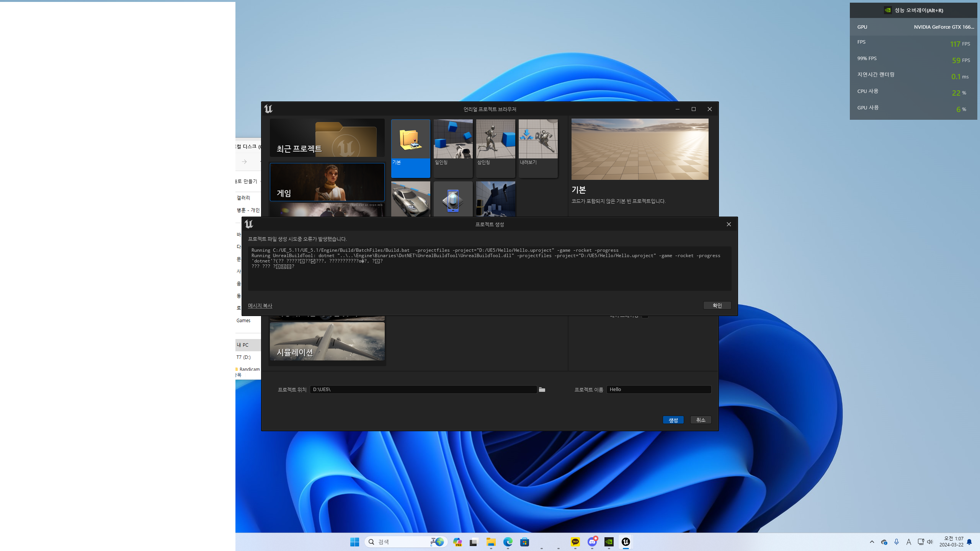Select the 내려보기 template
Screen dimensions: 980x551
coord(538,148)
